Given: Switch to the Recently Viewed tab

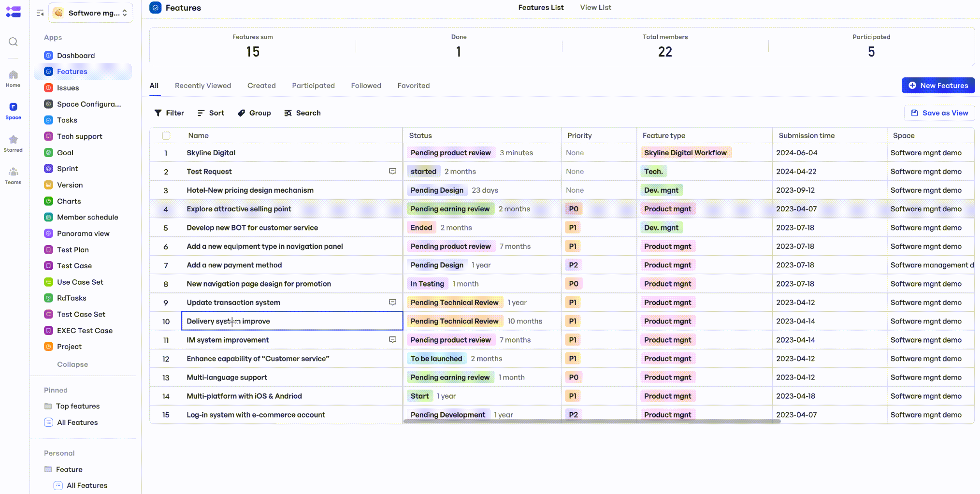Looking at the screenshot, I should pos(203,86).
